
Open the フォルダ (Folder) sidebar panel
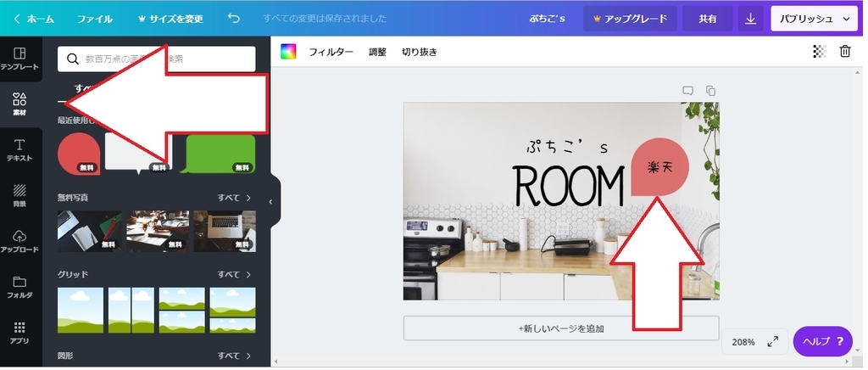[19, 287]
